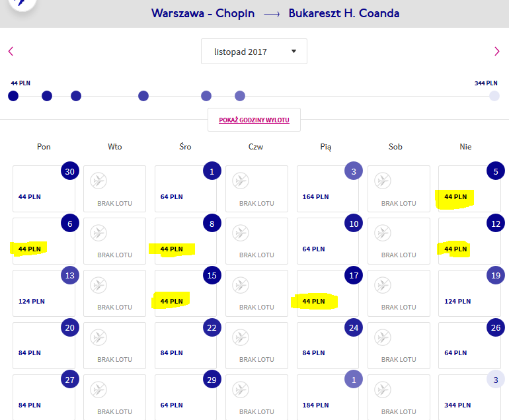Click no-flight plane icon in Saturday cell after 17

(383, 285)
